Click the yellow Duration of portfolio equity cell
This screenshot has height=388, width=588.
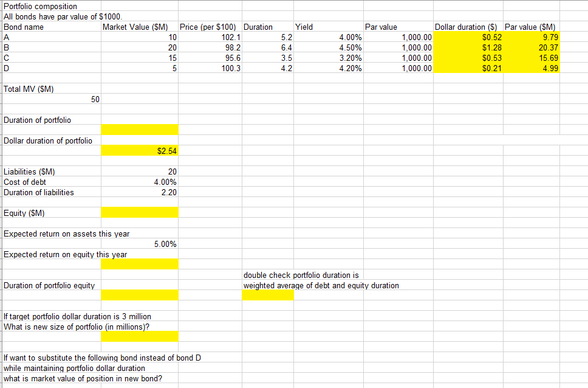click(140, 295)
